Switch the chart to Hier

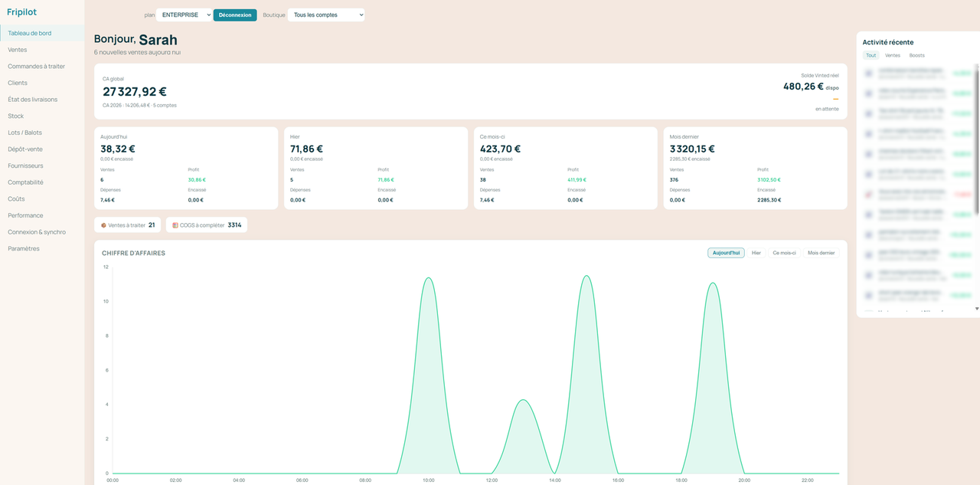pyautogui.click(x=756, y=253)
